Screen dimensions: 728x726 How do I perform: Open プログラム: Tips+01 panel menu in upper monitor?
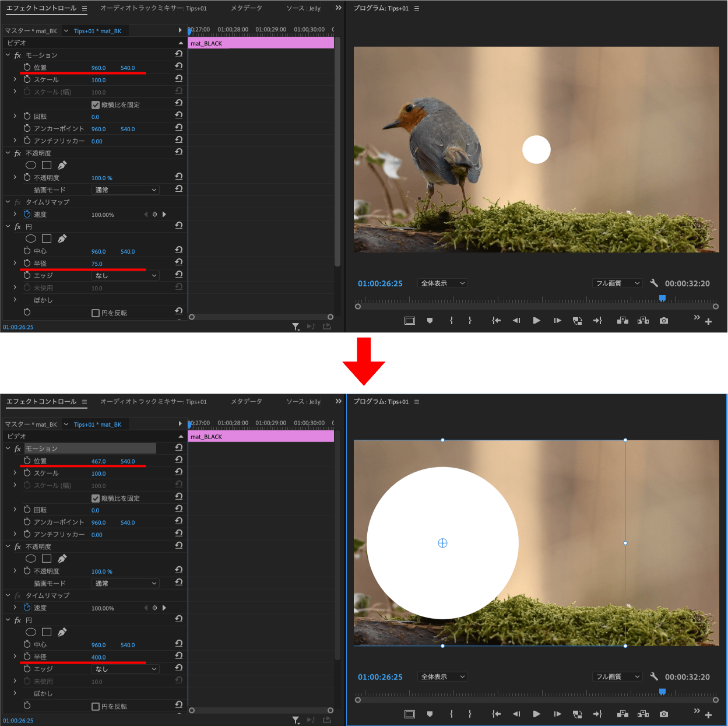pyautogui.click(x=417, y=8)
